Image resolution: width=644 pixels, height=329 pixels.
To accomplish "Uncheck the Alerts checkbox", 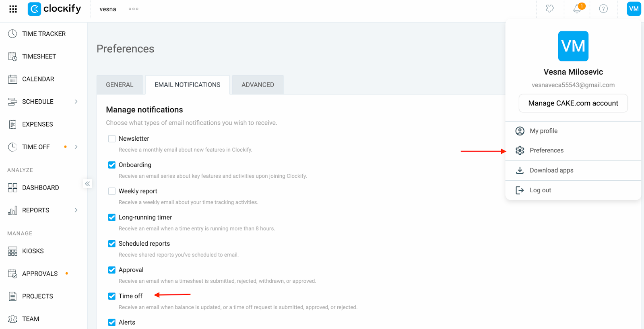I will tap(112, 323).
